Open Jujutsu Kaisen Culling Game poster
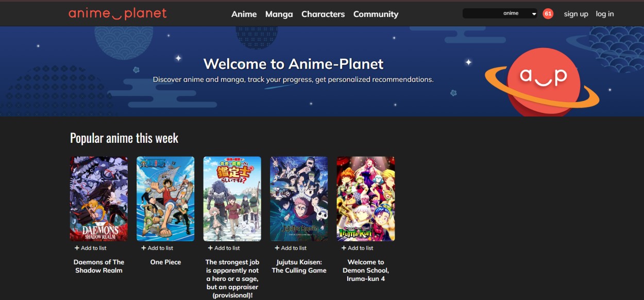Viewport: 644px width, 300px height. [299, 199]
